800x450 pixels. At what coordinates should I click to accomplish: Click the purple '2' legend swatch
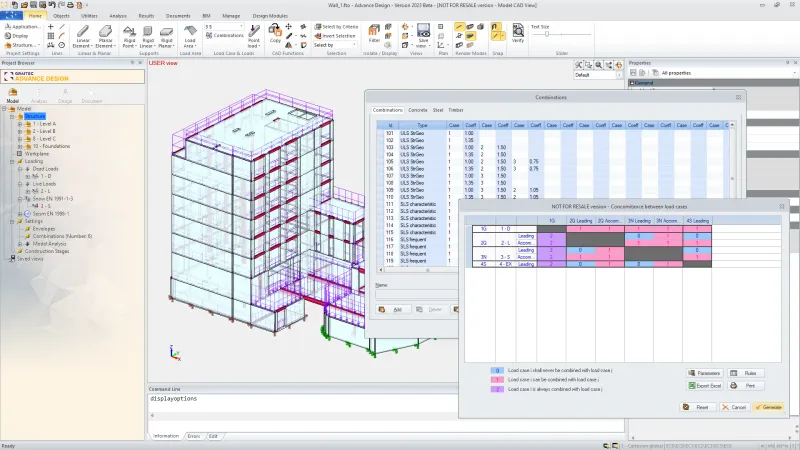pos(497,389)
